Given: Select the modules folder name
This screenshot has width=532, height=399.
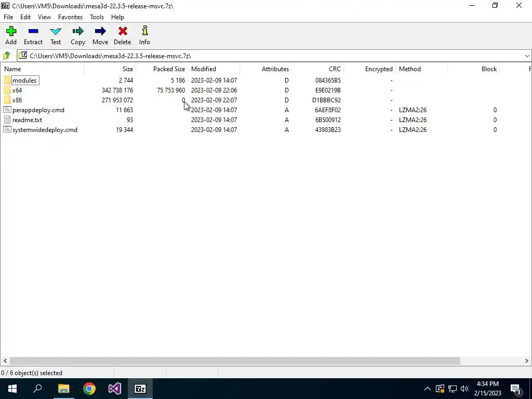Looking at the screenshot, I should (24, 81).
